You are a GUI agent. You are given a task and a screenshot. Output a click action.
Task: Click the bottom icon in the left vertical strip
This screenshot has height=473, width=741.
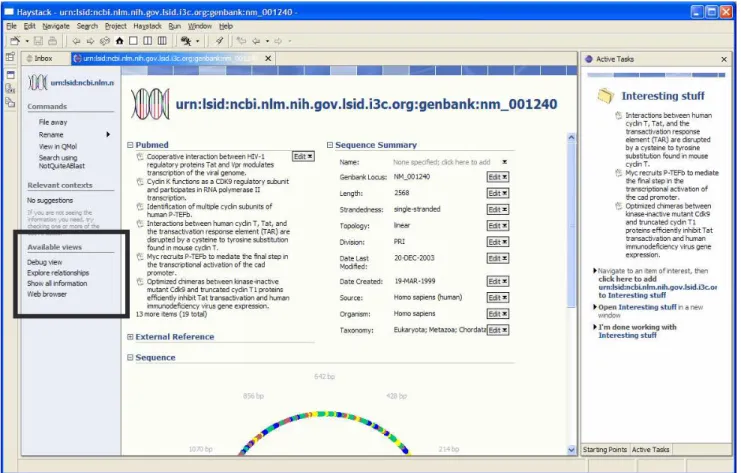tap(10, 102)
